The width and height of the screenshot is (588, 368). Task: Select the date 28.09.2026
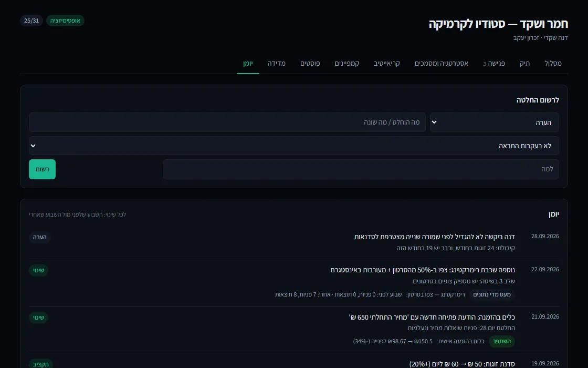[545, 236]
